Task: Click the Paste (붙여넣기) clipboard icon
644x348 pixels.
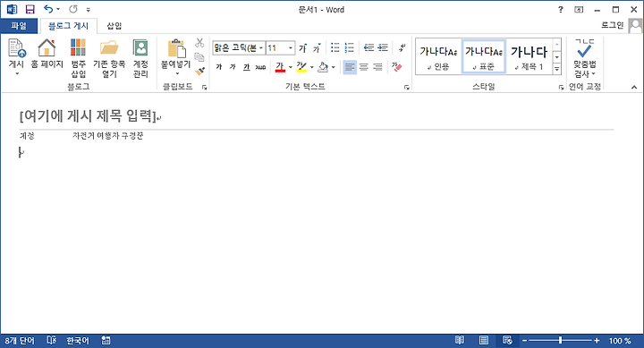Action: point(176,48)
